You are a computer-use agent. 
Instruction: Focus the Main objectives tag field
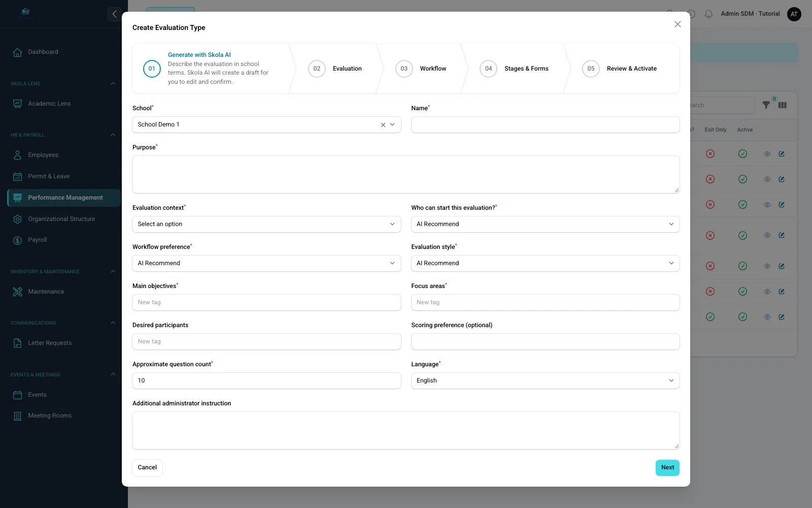tap(266, 303)
